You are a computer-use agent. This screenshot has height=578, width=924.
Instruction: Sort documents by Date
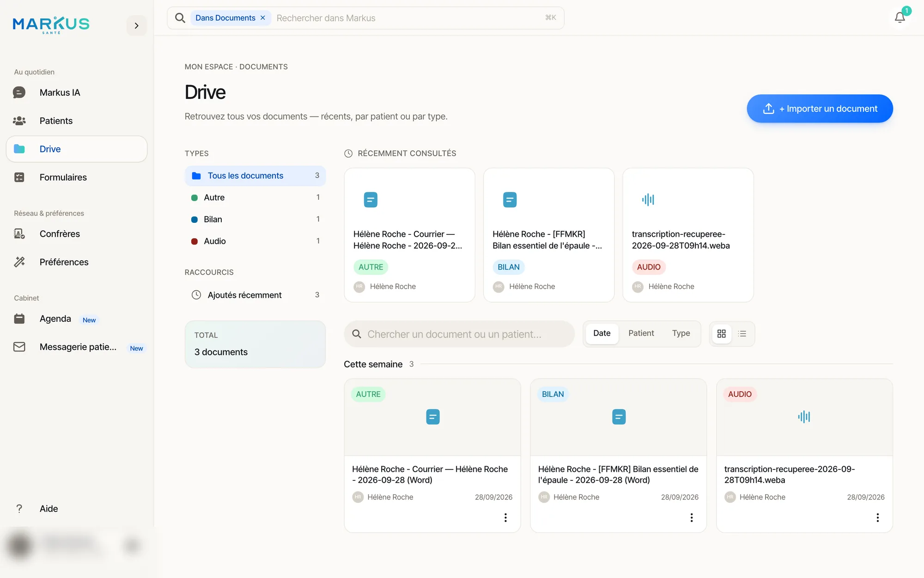point(602,333)
